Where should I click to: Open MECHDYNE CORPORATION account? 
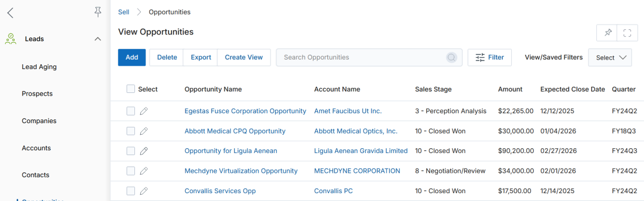pyautogui.click(x=357, y=171)
